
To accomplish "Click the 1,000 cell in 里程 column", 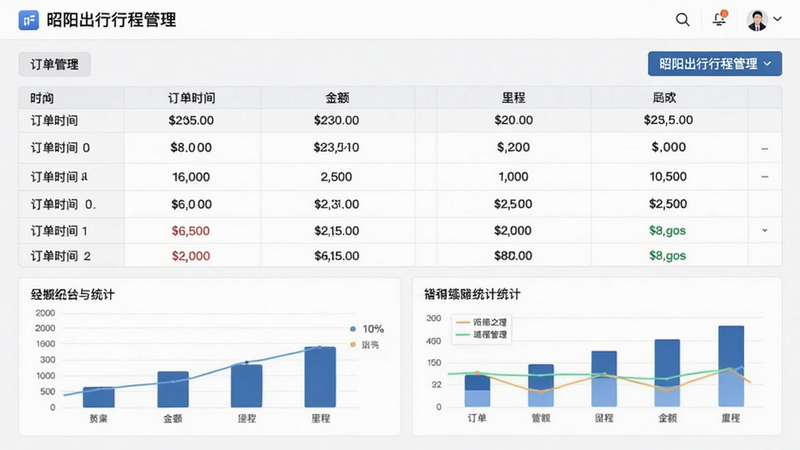I will pyautogui.click(x=513, y=177).
